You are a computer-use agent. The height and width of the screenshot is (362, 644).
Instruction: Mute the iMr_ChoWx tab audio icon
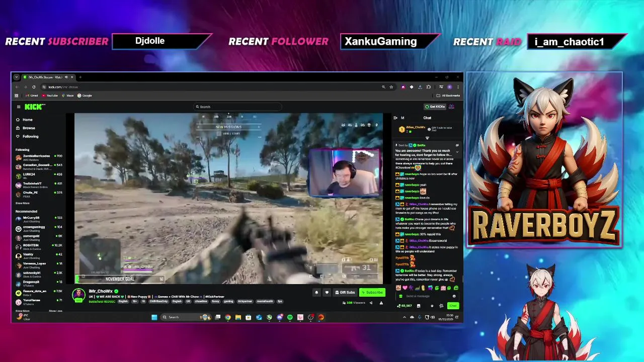coord(67,77)
